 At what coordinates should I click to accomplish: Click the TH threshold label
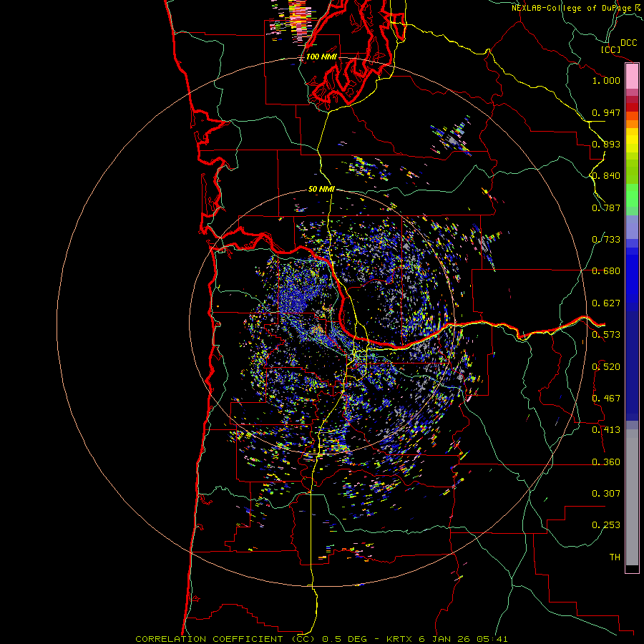point(615,557)
